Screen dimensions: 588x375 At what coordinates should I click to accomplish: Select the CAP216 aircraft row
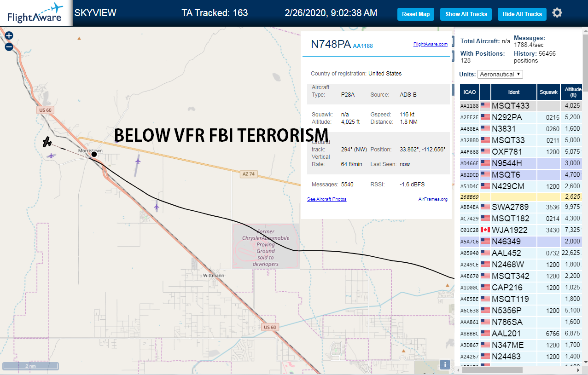coord(521,288)
